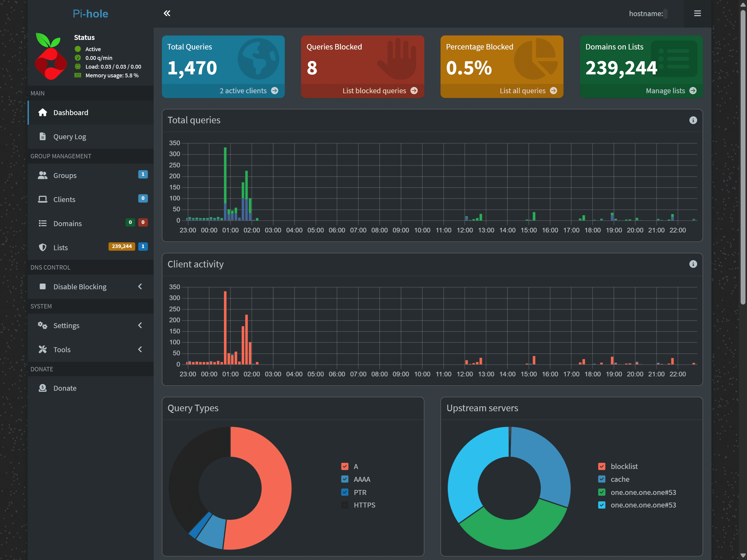Click the yellow 239,244 badge on Lists
The width and height of the screenshot is (747, 560).
pos(122,246)
